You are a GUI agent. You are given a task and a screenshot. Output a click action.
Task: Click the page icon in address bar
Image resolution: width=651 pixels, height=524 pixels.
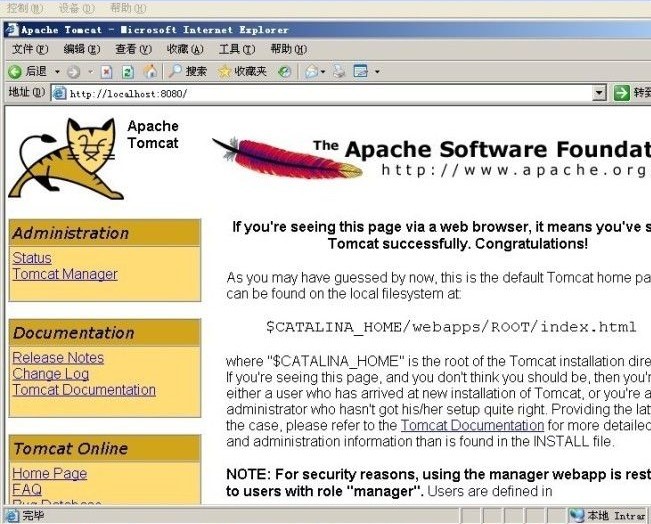pos(59,93)
